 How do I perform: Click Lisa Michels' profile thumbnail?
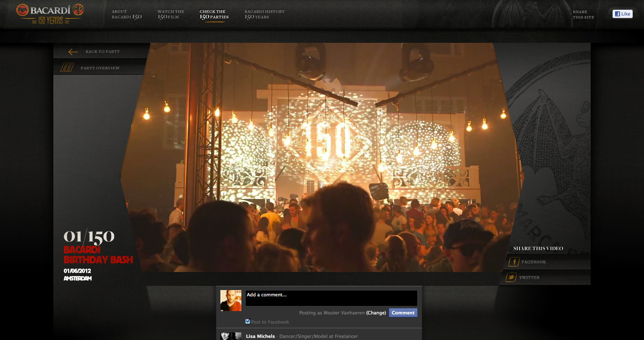[231, 336]
